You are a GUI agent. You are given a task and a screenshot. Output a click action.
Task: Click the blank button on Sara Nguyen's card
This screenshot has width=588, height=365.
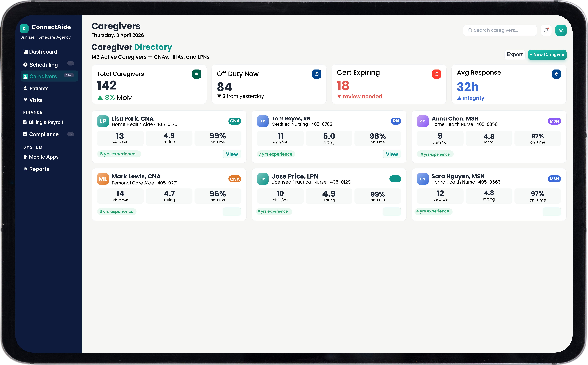(552, 212)
